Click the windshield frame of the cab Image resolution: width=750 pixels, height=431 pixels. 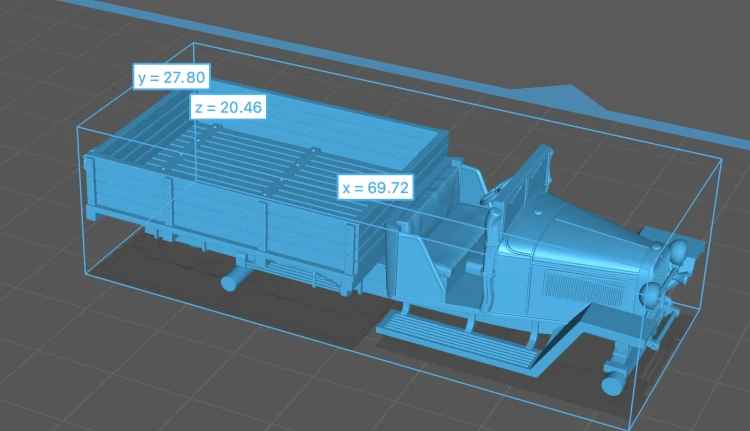click(x=526, y=179)
